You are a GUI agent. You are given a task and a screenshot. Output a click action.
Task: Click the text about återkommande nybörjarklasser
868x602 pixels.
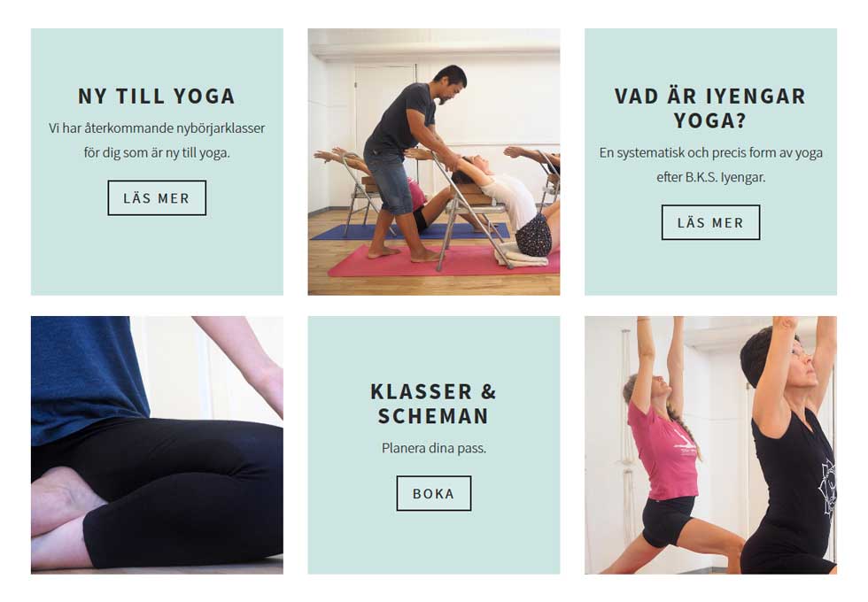point(157,140)
